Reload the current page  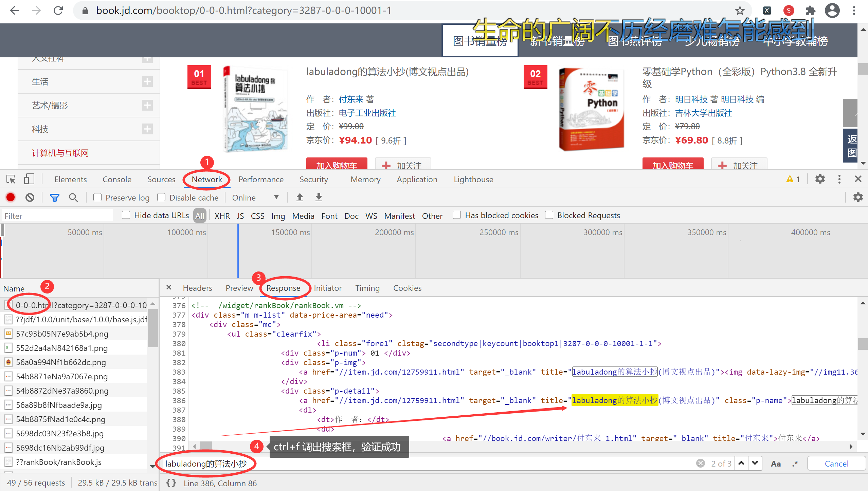point(58,11)
